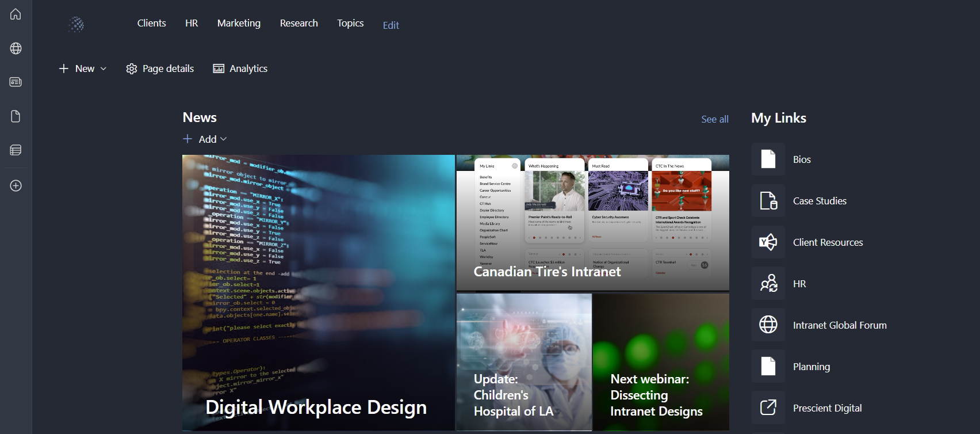The height and width of the screenshot is (434, 980).
Task: Open Page details
Action: [x=160, y=68]
